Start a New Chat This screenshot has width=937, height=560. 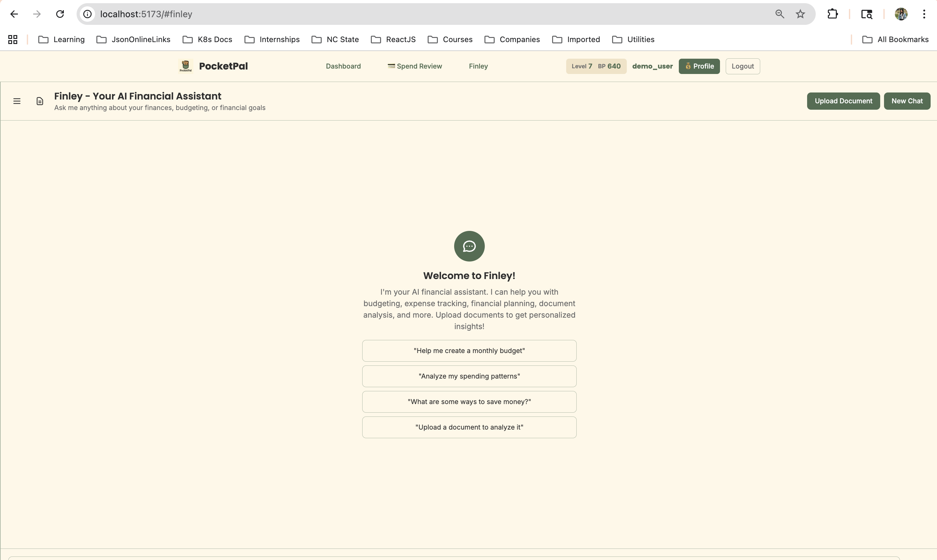coord(906,101)
